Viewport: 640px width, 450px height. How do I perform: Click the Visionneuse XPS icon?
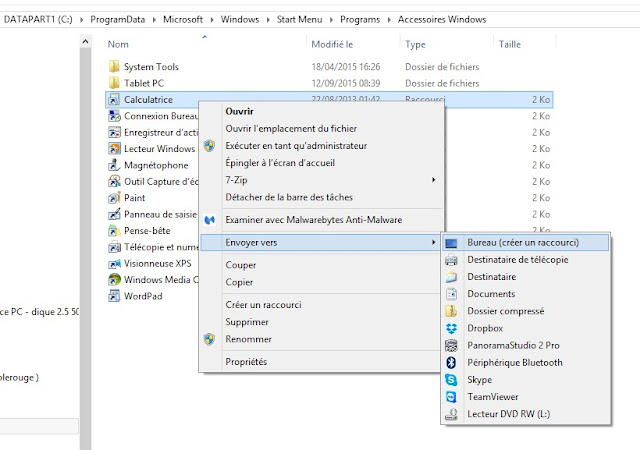pos(114,263)
